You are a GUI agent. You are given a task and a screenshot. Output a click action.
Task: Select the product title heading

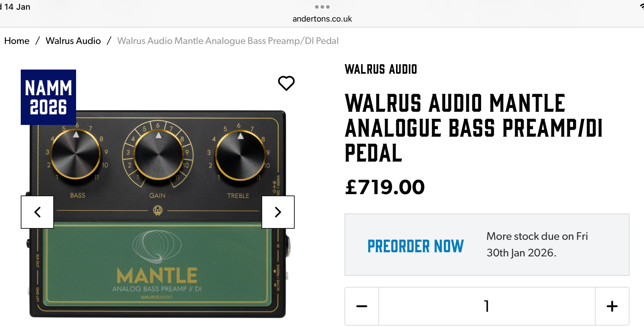(474, 128)
